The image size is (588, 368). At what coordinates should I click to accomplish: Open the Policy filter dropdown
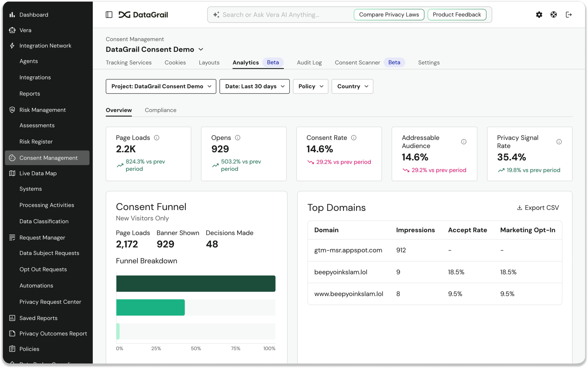[x=311, y=86]
